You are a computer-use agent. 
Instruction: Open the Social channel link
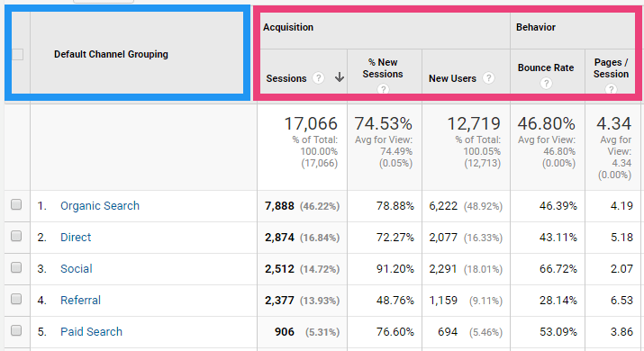pyautogui.click(x=76, y=269)
